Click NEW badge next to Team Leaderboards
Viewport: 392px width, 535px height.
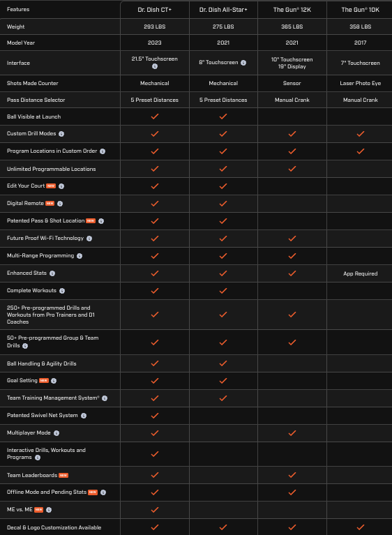tap(63, 475)
